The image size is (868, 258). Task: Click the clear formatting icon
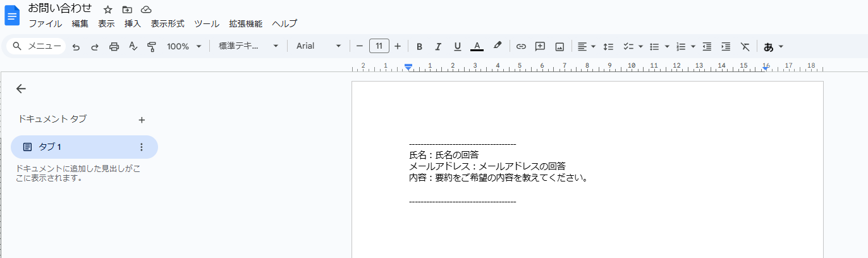click(x=745, y=46)
